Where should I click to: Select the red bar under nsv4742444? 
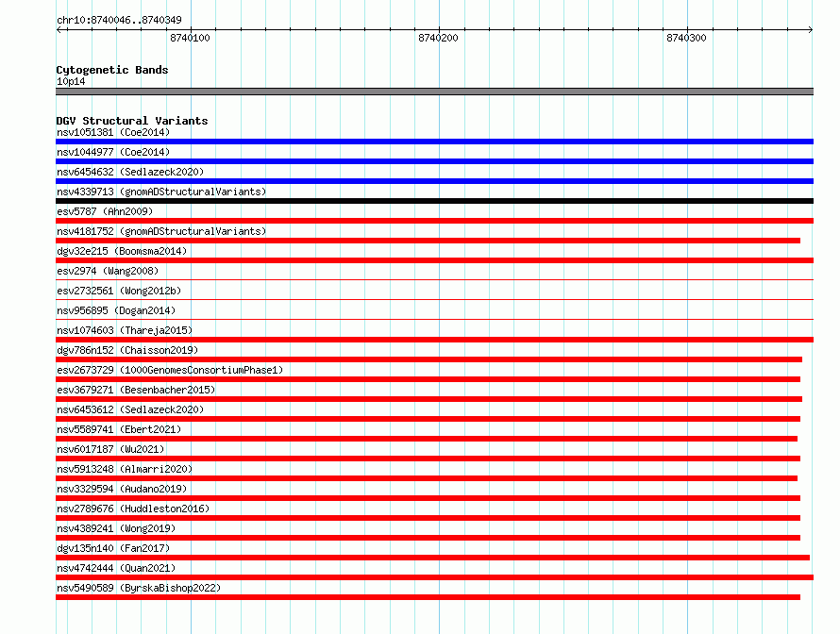point(434,577)
